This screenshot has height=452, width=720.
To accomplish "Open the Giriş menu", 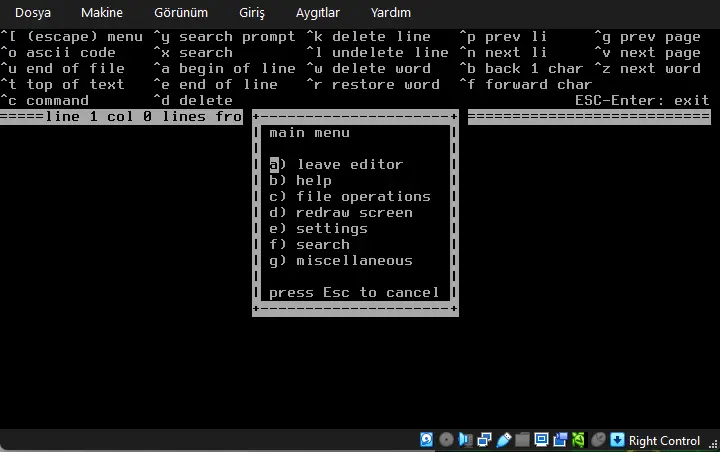I will [x=252, y=13].
